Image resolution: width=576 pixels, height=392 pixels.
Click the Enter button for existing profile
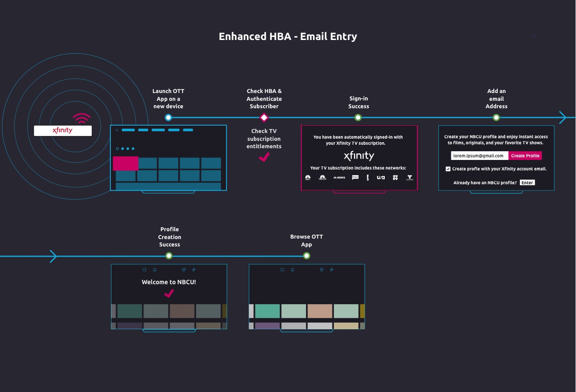click(x=527, y=183)
